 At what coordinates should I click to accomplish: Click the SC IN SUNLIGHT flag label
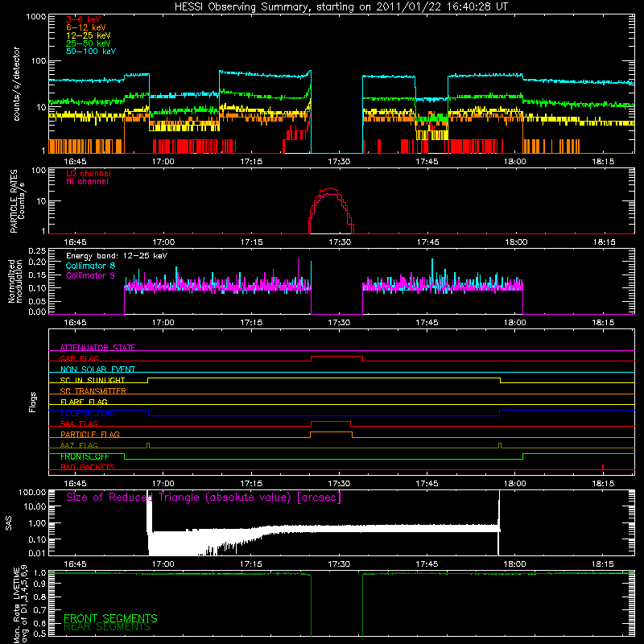coord(93,380)
